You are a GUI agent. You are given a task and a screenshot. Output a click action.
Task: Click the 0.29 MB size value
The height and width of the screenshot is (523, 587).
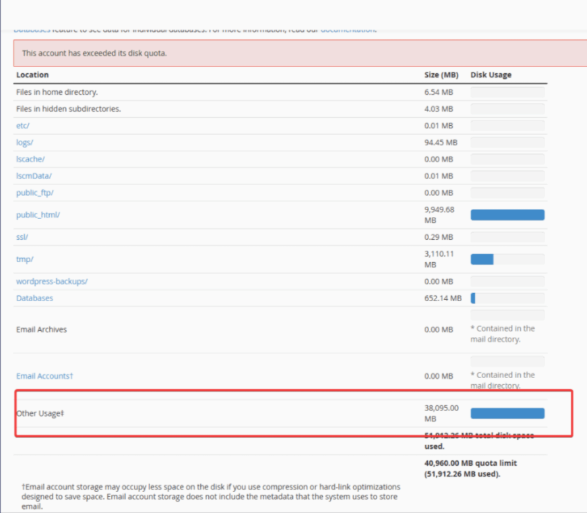point(438,237)
